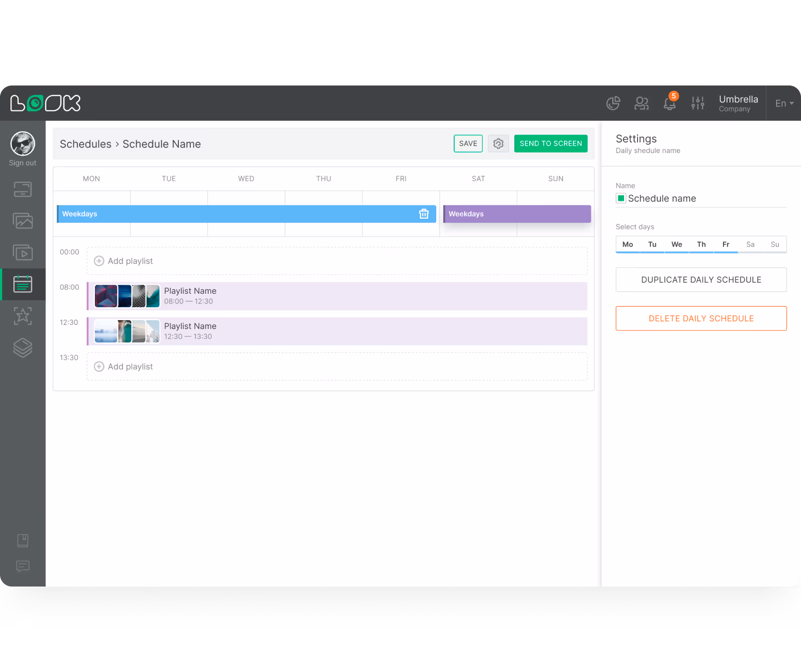The width and height of the screenshot is (801, 672).
Task: Click the TUE column header
Action: coord(169,179)
